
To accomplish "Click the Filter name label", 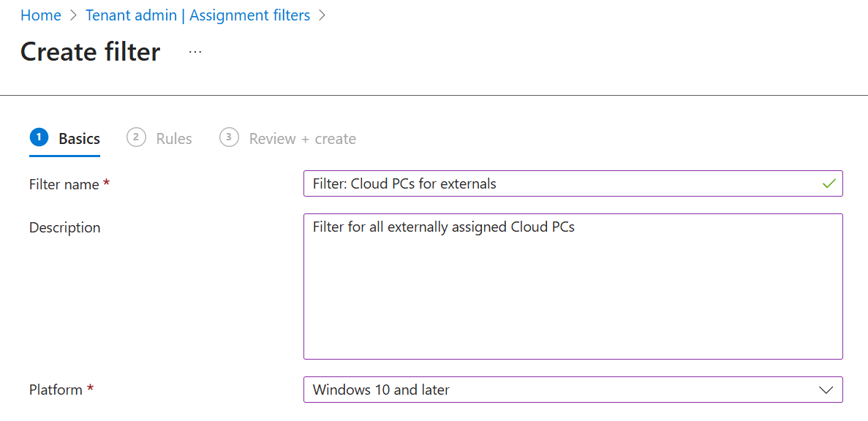I will pos(64,185).
